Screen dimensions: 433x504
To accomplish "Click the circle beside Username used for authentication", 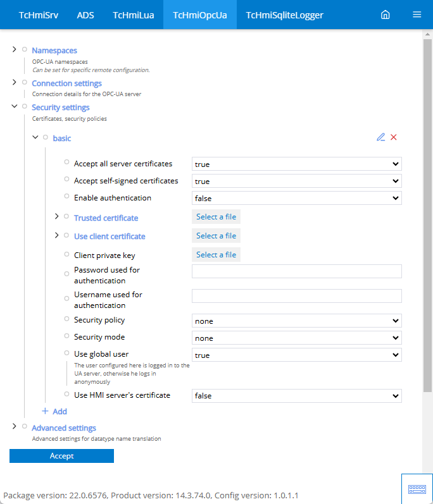I will click(x=66, y=298).
